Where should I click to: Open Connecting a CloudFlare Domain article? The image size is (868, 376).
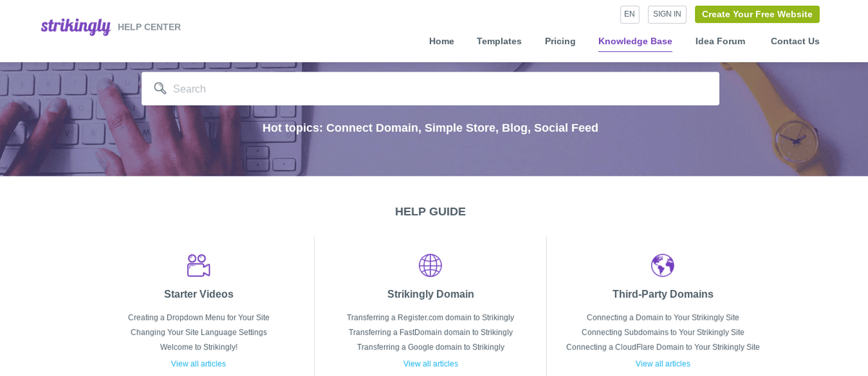[x=663, y=347]
